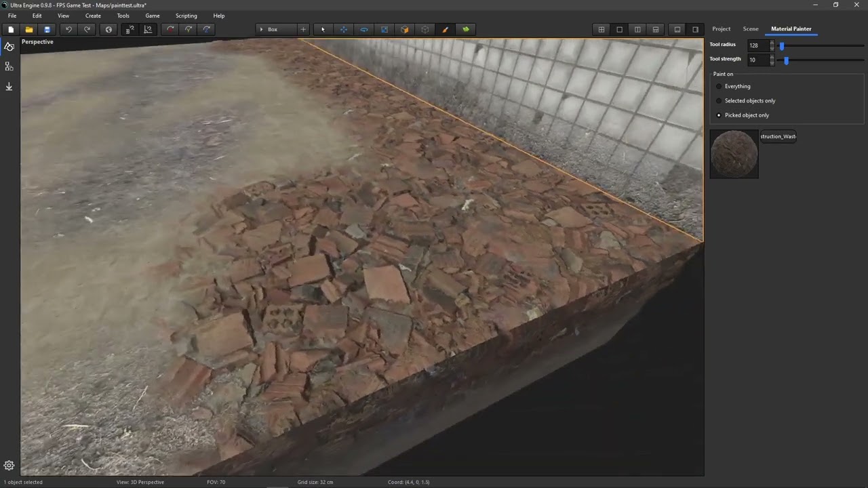The height and width of the screenshot is (488, 868).
Task: Undo the last action
Action: pyautogui.click(x=68, y=29)
